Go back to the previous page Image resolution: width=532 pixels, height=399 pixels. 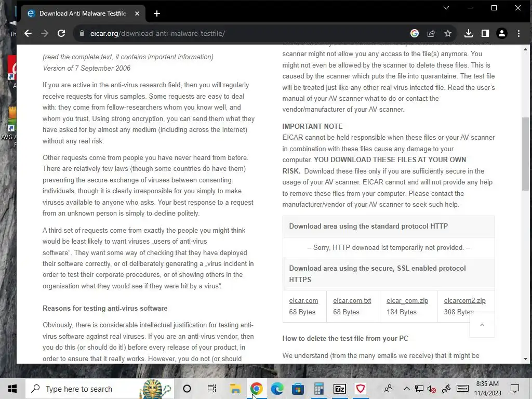pyautogui.click(x=28, y=33)
